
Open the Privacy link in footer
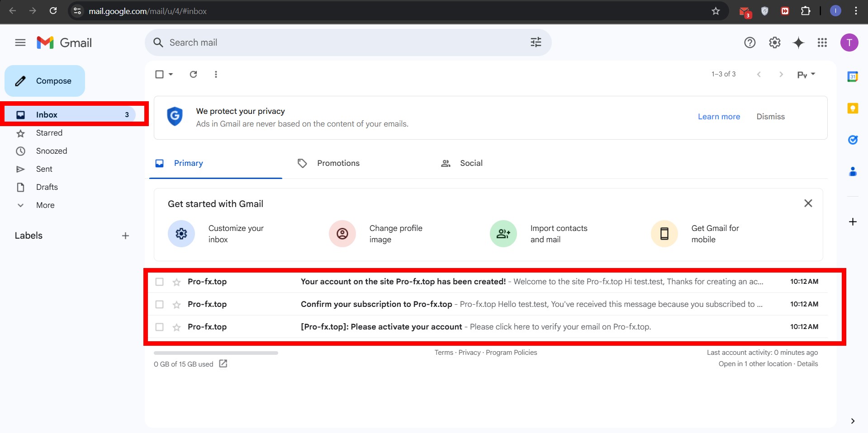pos(470,353)
